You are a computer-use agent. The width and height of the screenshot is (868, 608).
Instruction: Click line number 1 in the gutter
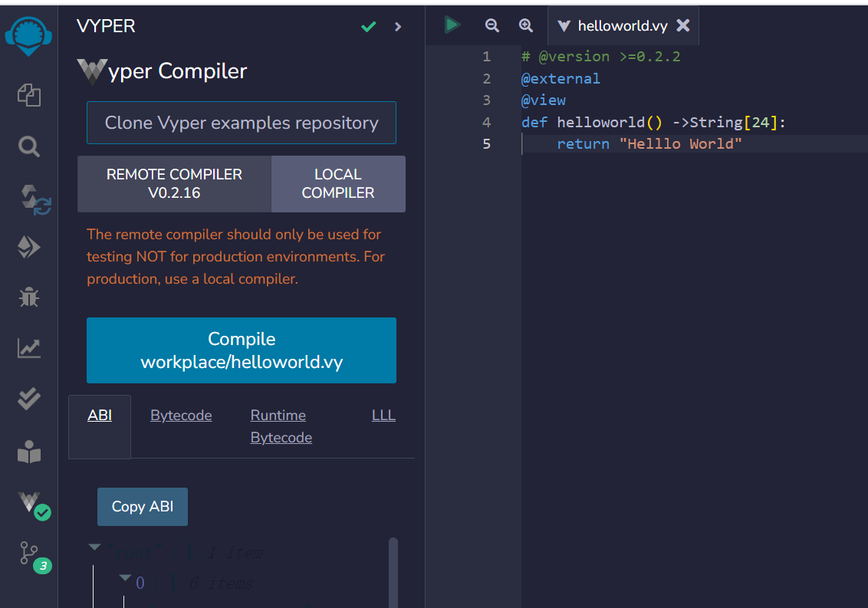487,57
